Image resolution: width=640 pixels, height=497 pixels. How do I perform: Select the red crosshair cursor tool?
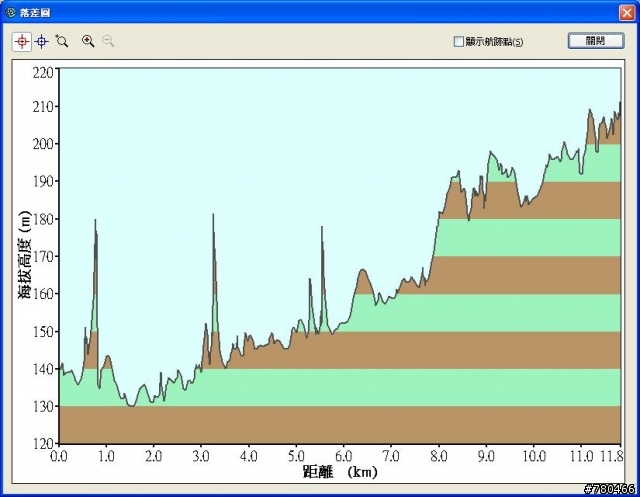[22, 41]
